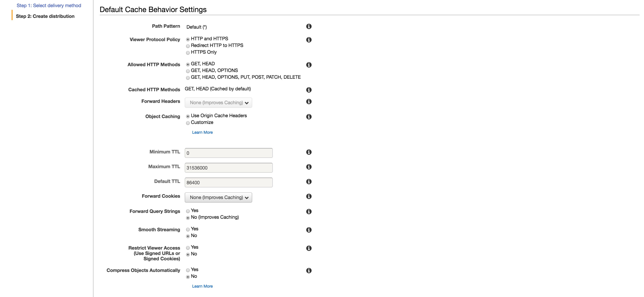This screenshot has width=644, height=297.
Task: Open the Forward Cookies info icon
Action: point(309,196)
